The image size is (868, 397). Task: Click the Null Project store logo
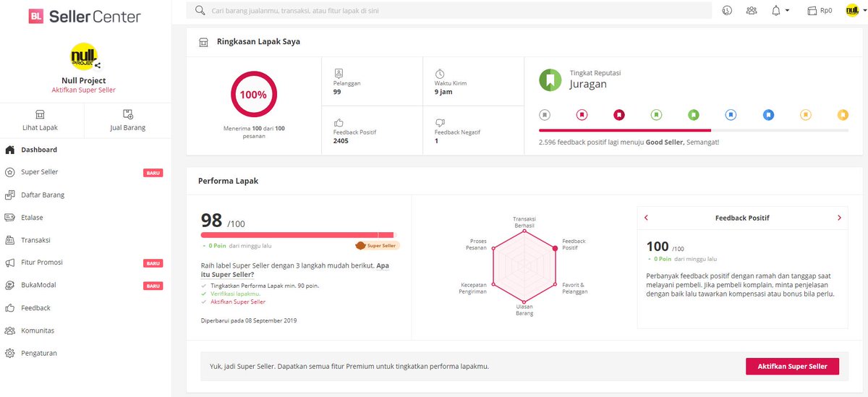(x=83, y=56)
